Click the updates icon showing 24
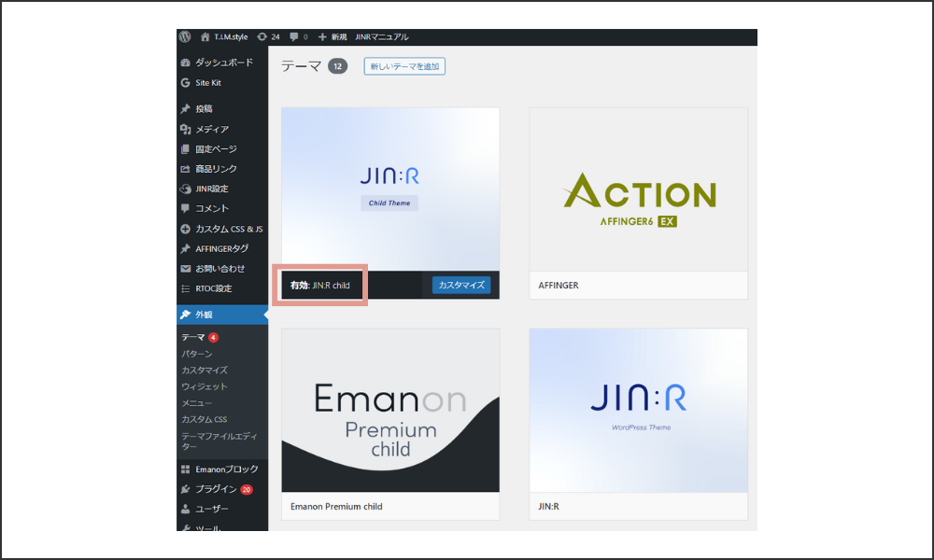The height and width of the screenshot is (560, 934). pyautogui.click(x=262, y=37)
